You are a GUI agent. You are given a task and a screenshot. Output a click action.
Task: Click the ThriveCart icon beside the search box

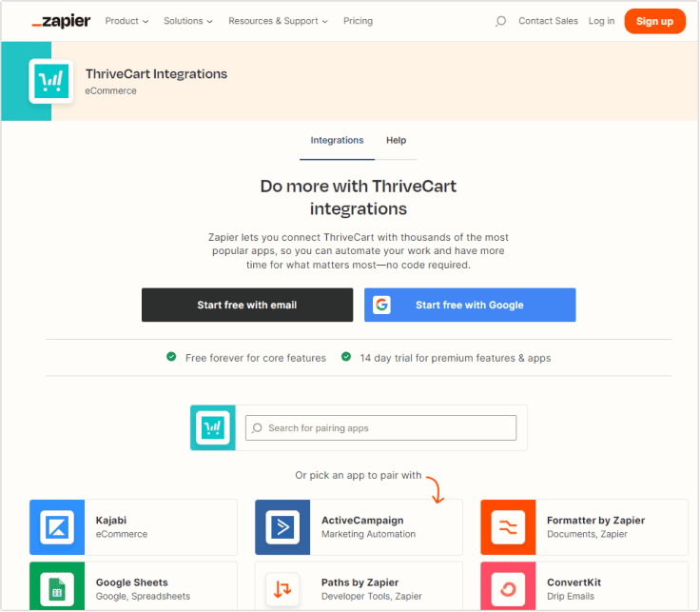[x=213, y=427]
